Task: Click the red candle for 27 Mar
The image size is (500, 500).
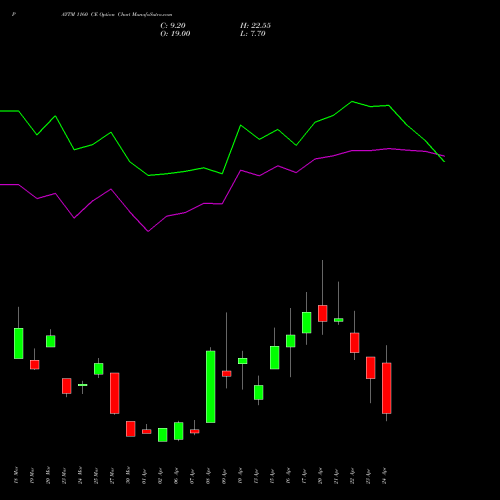Action: [x=115, y=393]
